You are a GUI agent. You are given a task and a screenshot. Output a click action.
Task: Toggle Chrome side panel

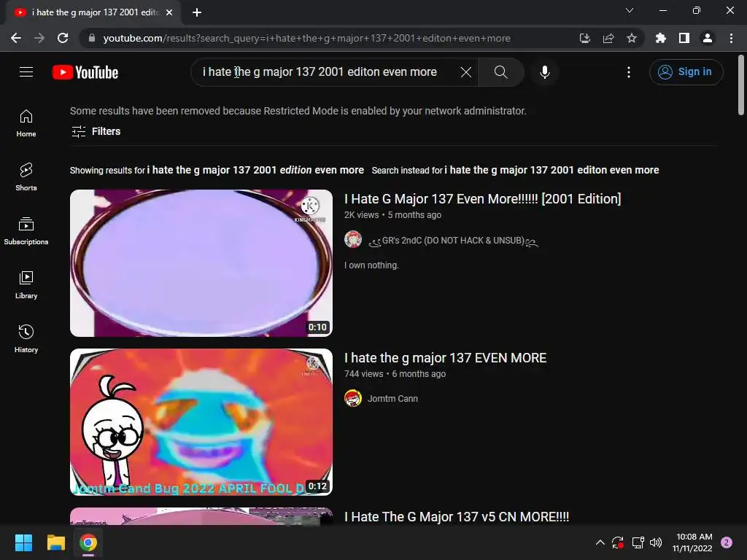click(684, 38)
